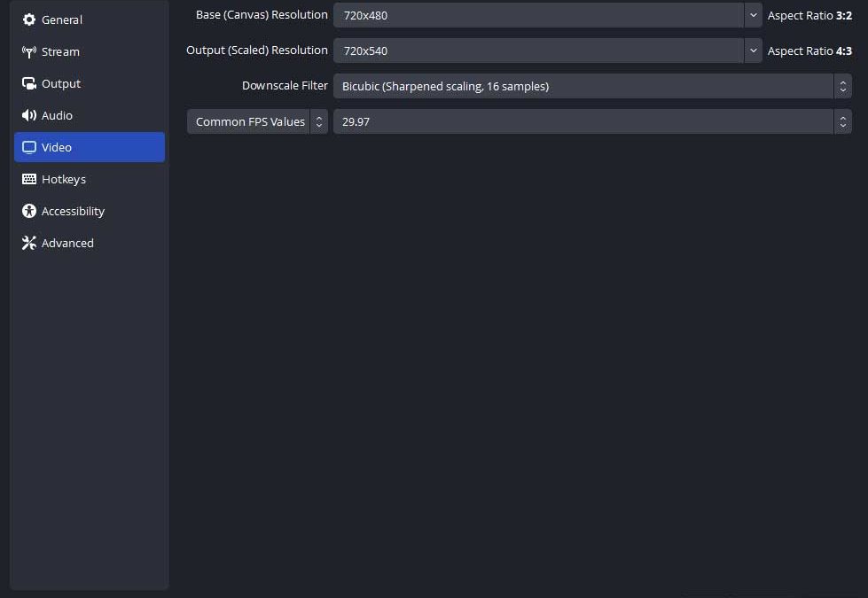
Task: Open the Advanced settings tab label
Action: click(x=67, y=243)
